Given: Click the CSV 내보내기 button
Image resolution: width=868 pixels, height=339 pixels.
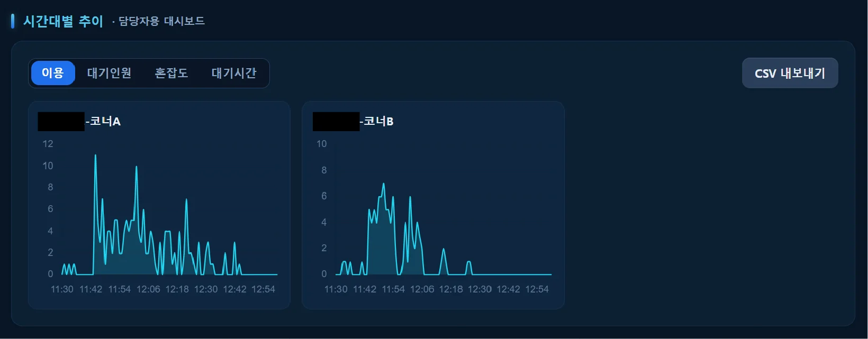Looking at the screenshot, I should (x=790, y=73).
